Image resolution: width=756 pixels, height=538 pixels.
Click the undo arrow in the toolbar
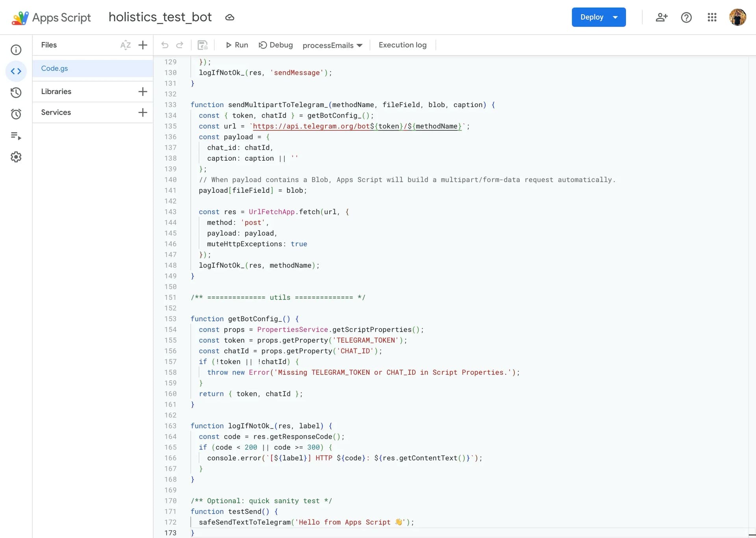click(x=165, y=45)
